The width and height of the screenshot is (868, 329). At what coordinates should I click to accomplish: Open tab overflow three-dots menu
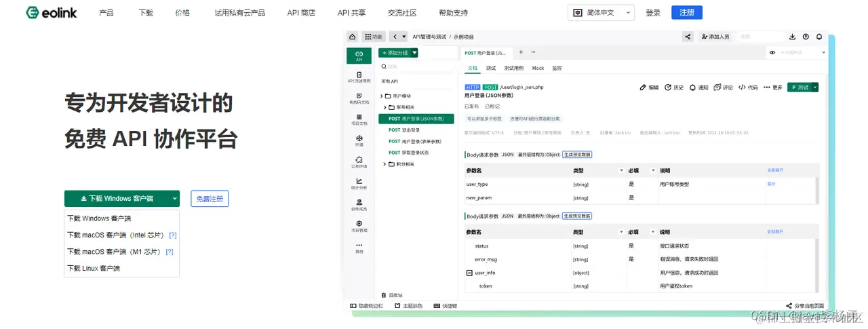(x=533, y=52)
